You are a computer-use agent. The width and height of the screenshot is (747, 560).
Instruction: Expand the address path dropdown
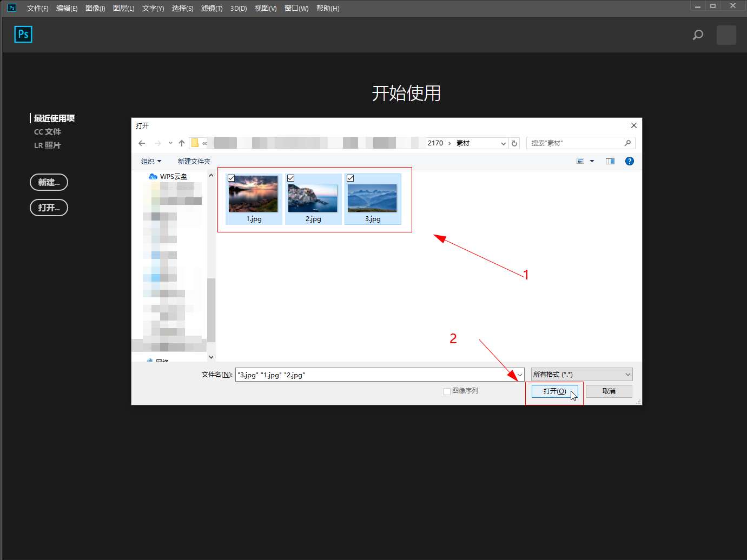pyautogui.click(x=503, y=143)
